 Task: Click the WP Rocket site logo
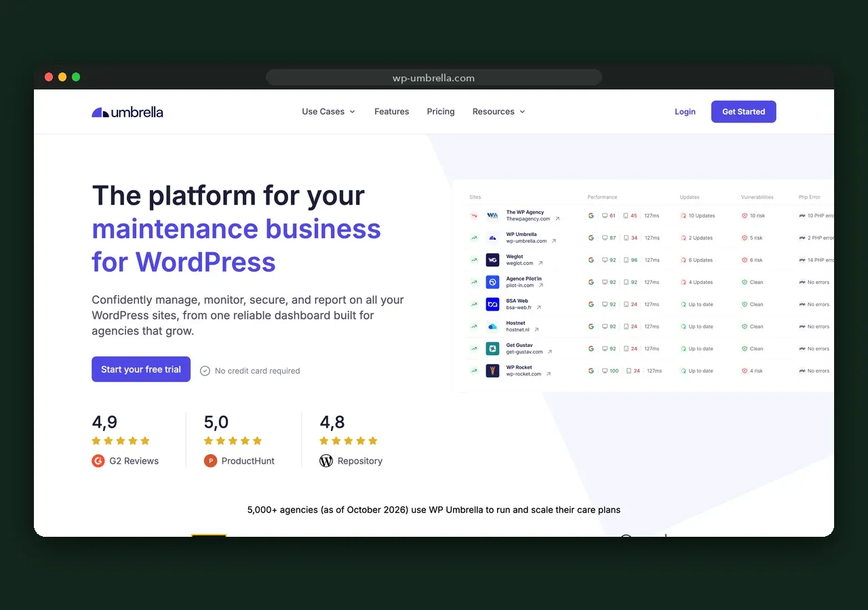click(492, 371)
